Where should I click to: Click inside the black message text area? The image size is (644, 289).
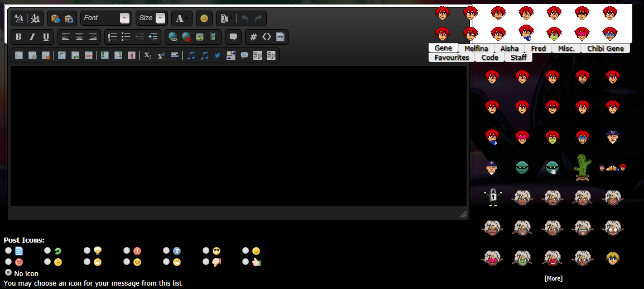(238, 136)
